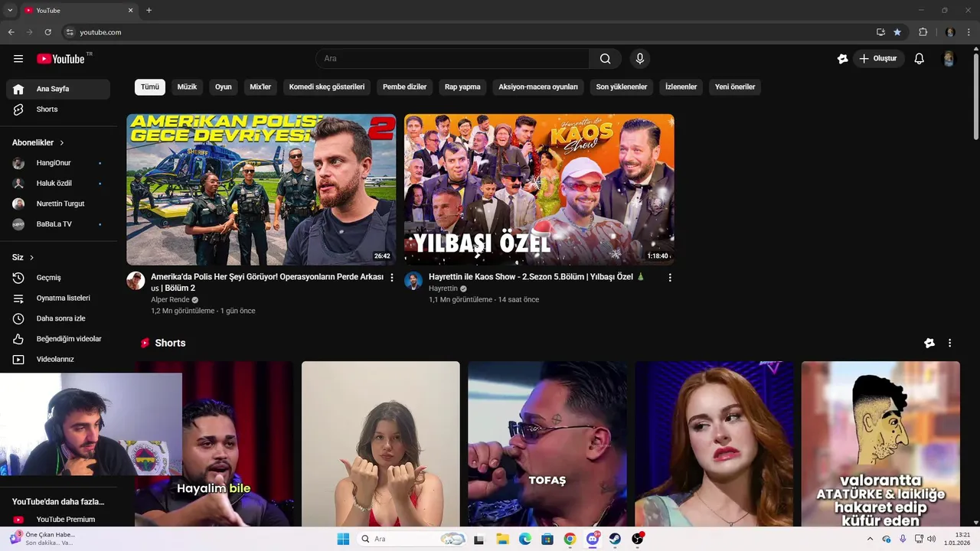The height and width of the screenshot is (551, 980).
Task: Open HangiOnur channel subscription
Action: tap(58, 163)
